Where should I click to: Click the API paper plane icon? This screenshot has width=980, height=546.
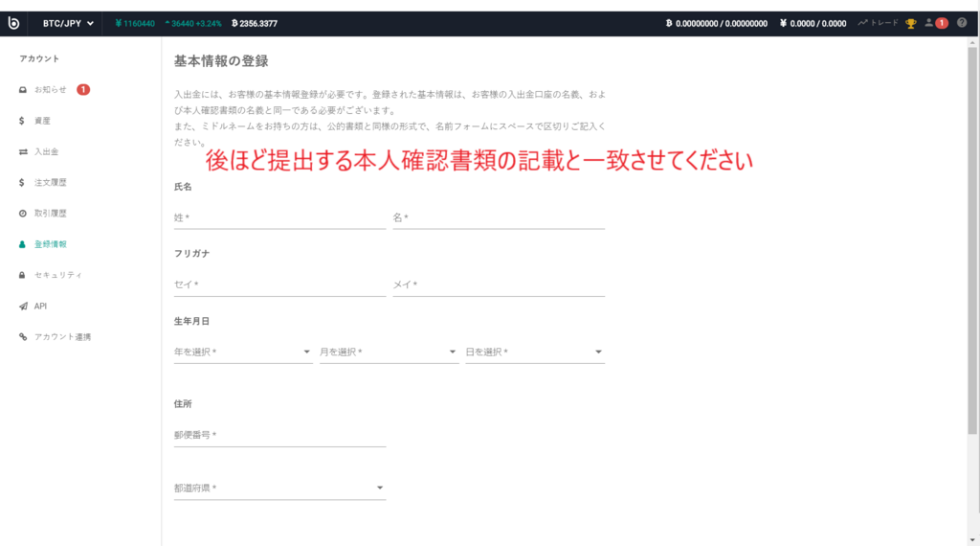pyautogui.click(x=22, y=307)
